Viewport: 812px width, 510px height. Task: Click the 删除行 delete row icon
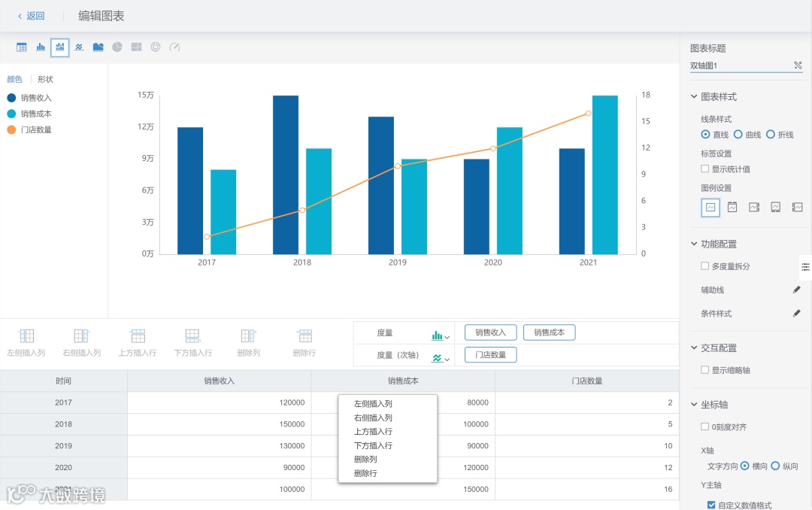point(304,336)
